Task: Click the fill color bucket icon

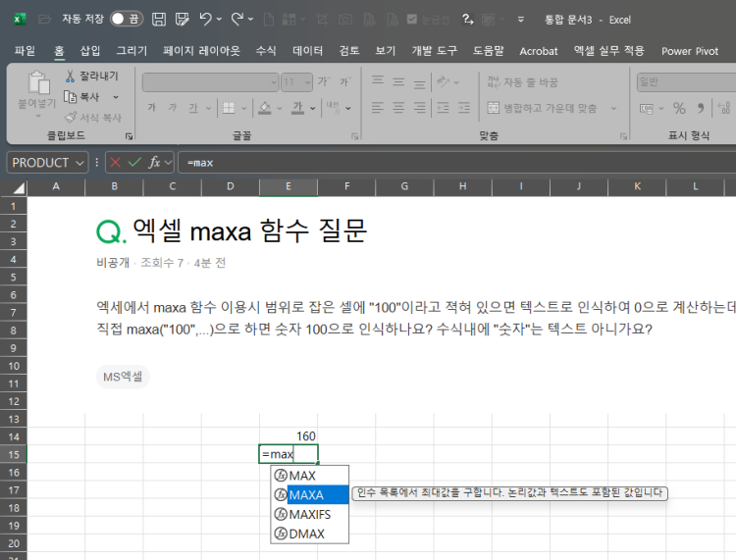Action: click(x=265, y=108)
